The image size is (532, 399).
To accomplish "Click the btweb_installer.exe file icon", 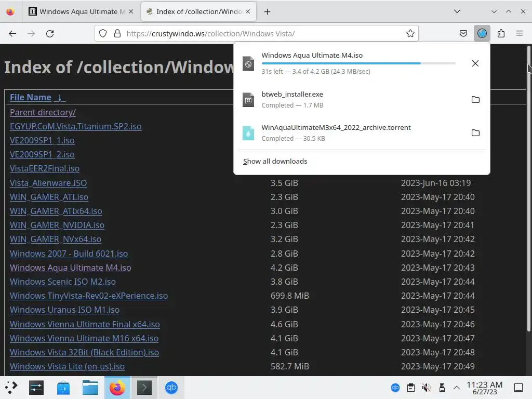I will click(x=248, y=100).
